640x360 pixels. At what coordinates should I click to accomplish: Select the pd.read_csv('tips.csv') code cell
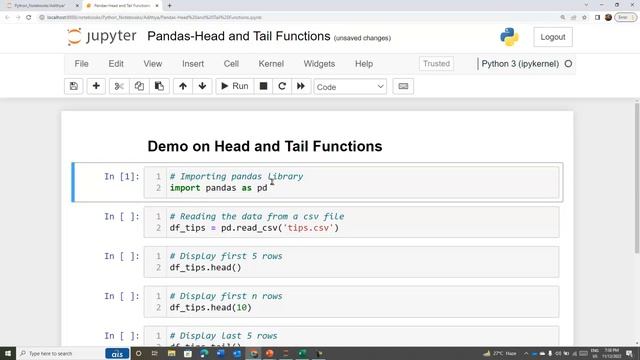(x=351, y=222)
